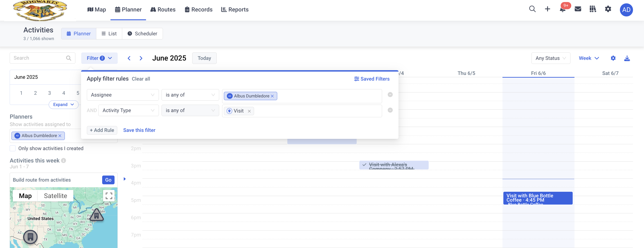Click the Assignee values input box
The image size is (644, 248).
302,96
